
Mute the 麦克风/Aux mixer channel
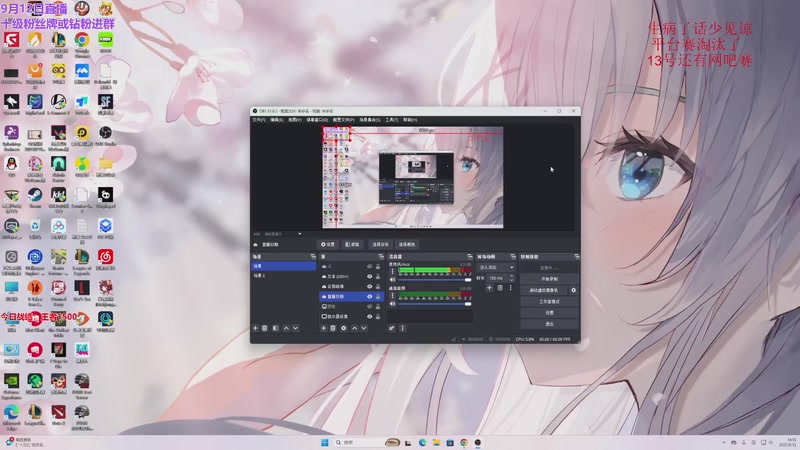pyautogui.click(x=392, y=280)
